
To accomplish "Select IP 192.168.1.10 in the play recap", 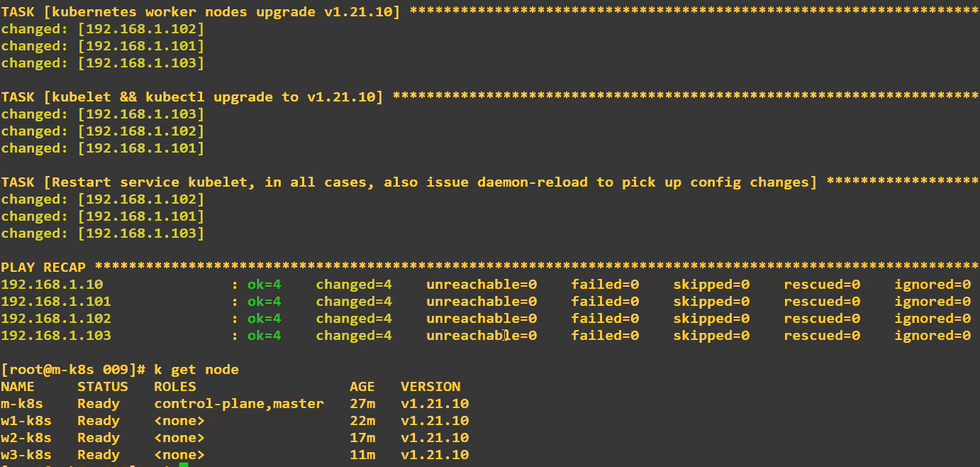I will point(52,285).
